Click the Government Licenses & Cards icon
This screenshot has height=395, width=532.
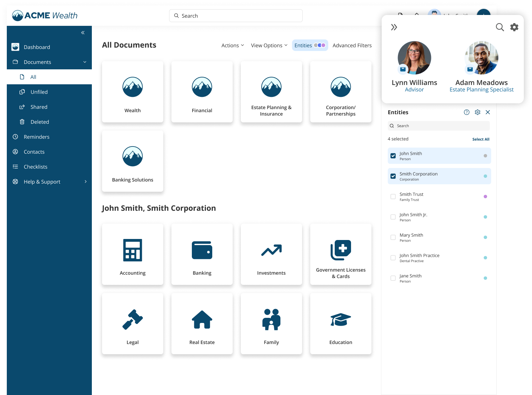[340, 251]
